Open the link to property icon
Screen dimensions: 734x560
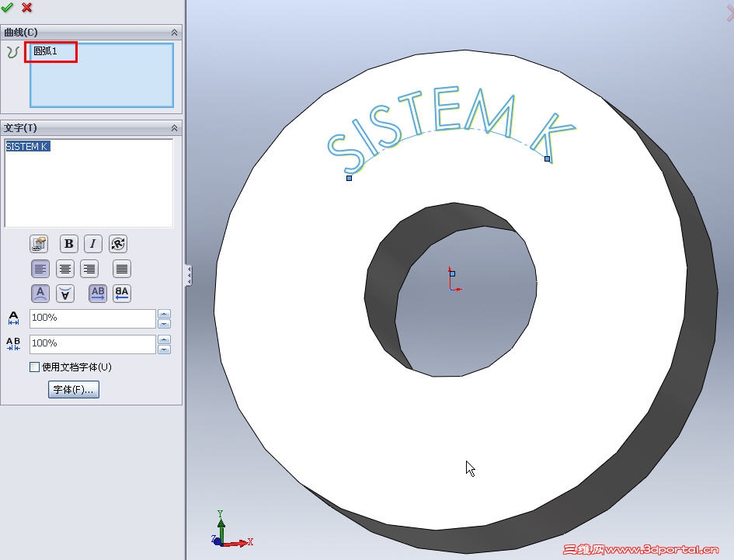39,244
